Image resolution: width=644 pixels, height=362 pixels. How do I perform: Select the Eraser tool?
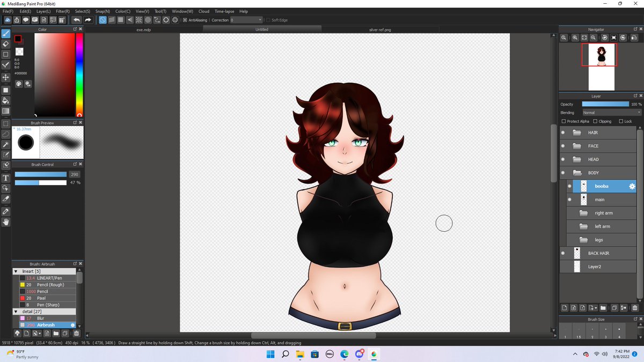[x=6, y=44]
